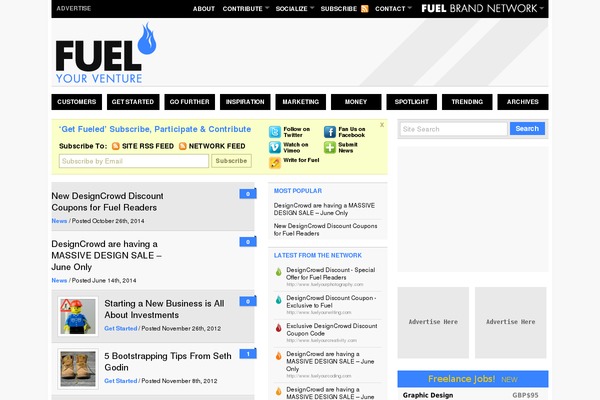
Task: Open article Starting a New Business is All About Investments
Action: (164, 309)
